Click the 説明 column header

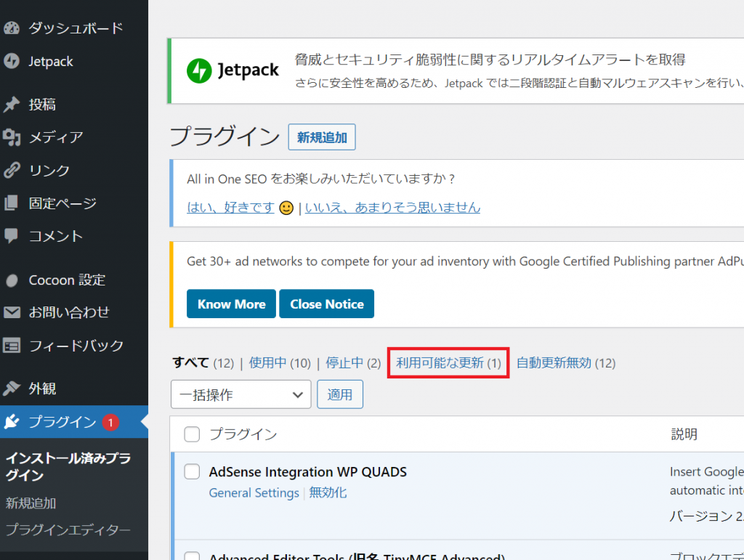[684, 434]
